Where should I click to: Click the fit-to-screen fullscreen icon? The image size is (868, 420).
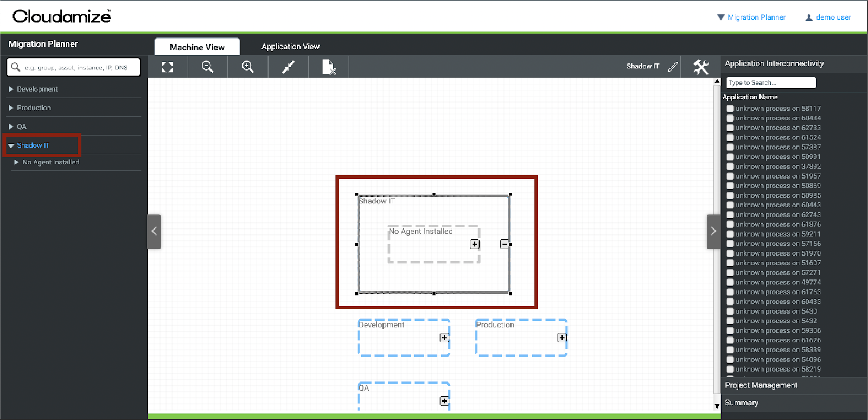167,67
